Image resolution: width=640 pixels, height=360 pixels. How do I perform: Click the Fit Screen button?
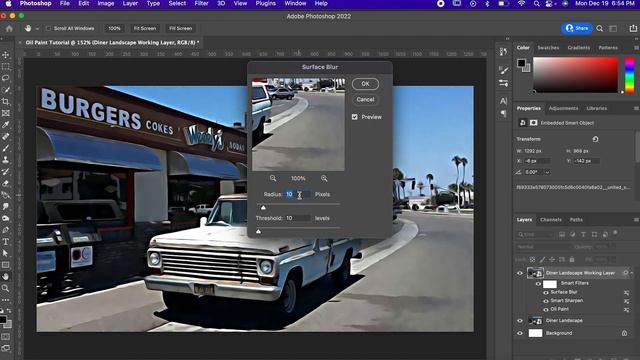click(145, 29)
